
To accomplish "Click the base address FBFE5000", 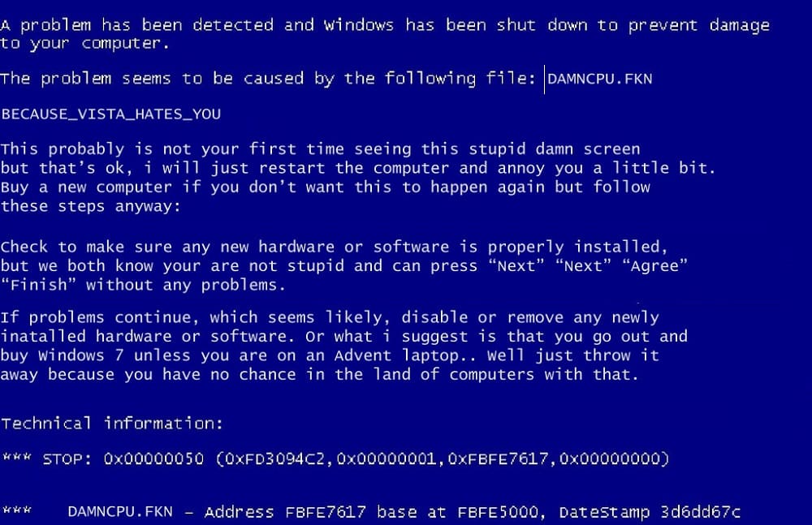I will pos(499,511).
